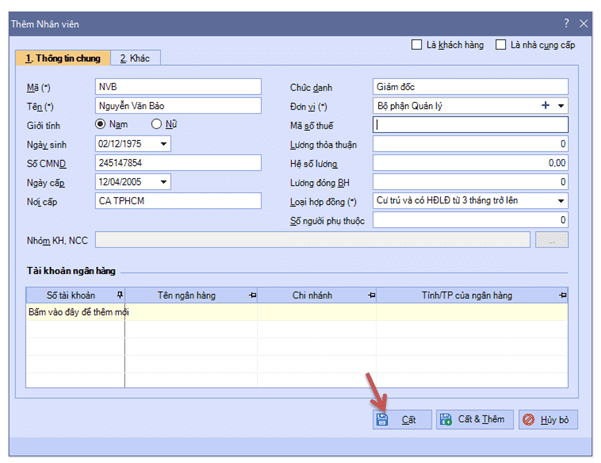
Task: Click the Cất save button
Action: point(400,420)
